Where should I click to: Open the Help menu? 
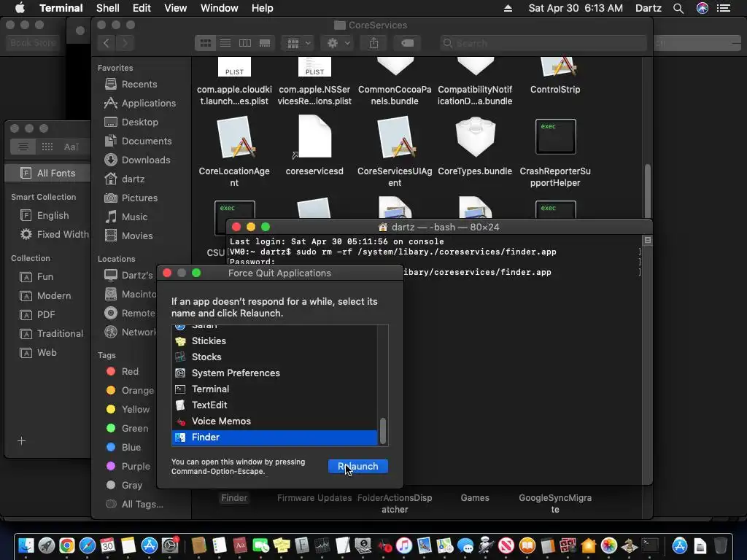[263, 8]
